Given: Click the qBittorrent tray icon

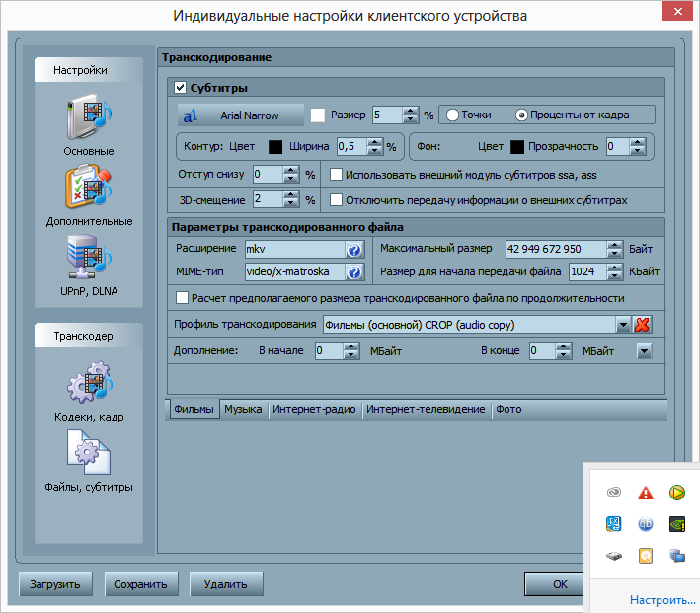Looking at the screenshot, I should pos(645,524).
